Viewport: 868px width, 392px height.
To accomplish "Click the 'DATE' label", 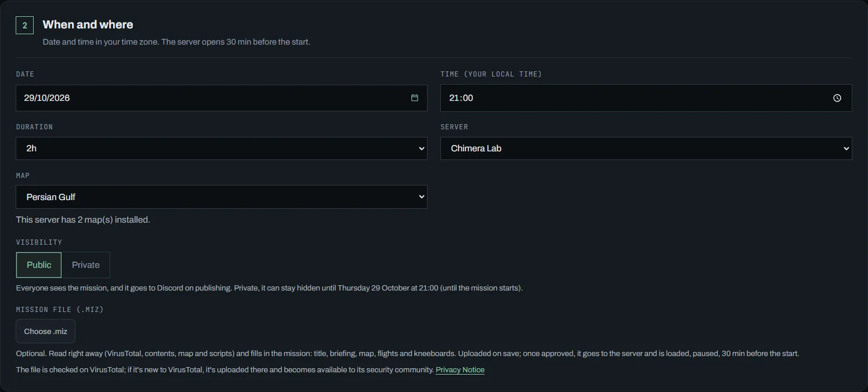I will [x=25, y=74].
